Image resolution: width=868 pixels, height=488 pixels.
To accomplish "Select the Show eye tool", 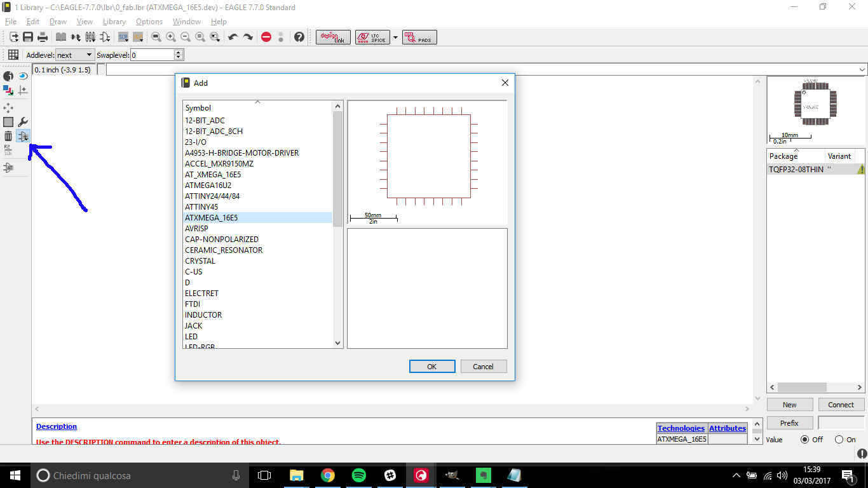I will [23, 76].
